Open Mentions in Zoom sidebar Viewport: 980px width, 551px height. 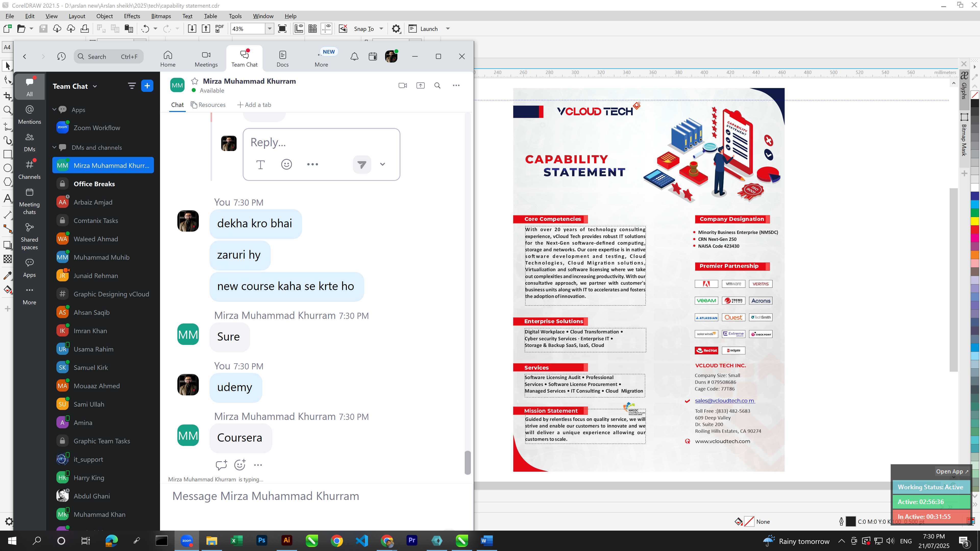pyautogui.click(x=30, y=115)
